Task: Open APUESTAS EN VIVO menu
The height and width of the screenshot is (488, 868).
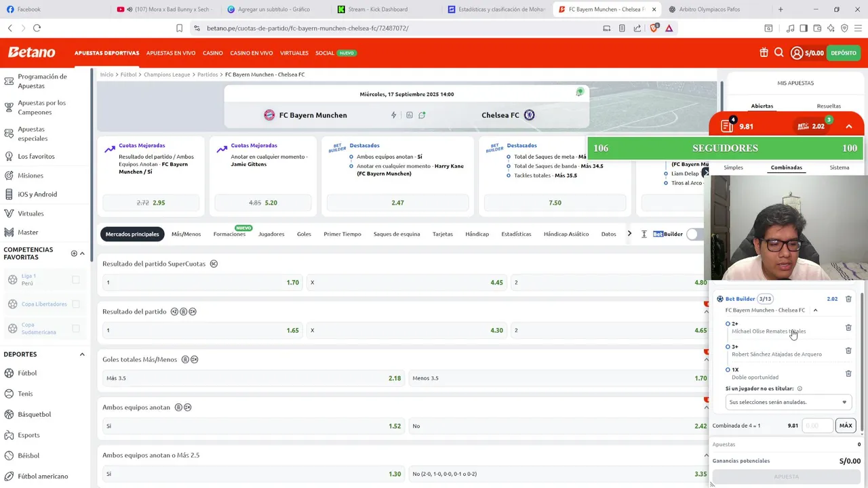Action: (171, 53)
